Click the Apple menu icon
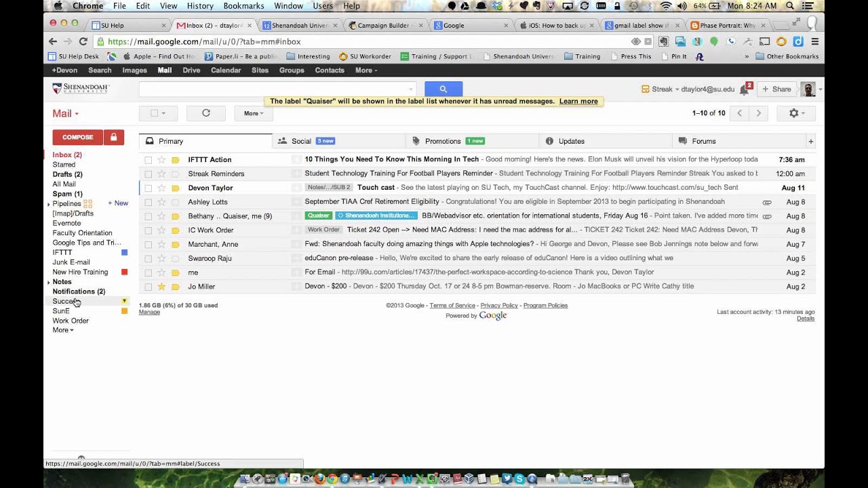 click(58, 6)
